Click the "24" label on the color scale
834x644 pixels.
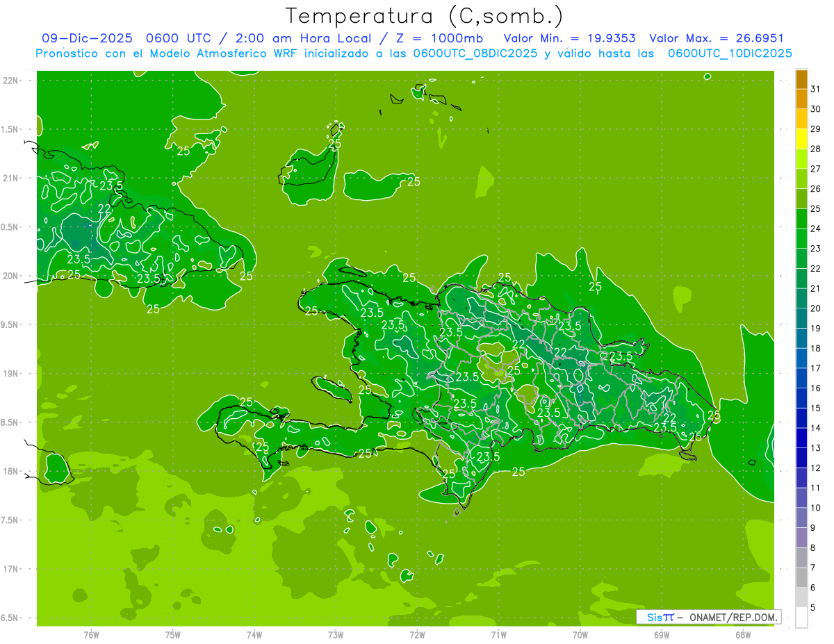tap(815, 229)
